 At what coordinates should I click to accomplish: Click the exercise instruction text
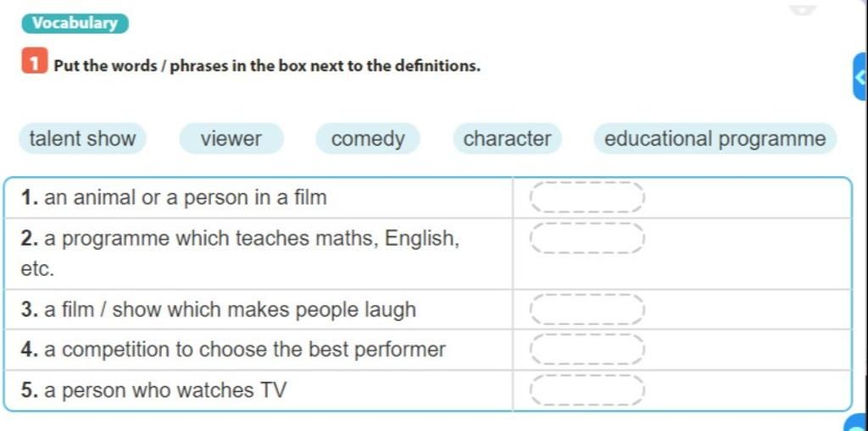click(267, 66)
